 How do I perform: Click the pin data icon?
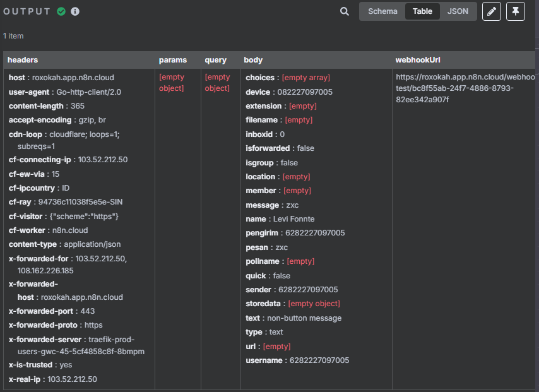(515, 11)
